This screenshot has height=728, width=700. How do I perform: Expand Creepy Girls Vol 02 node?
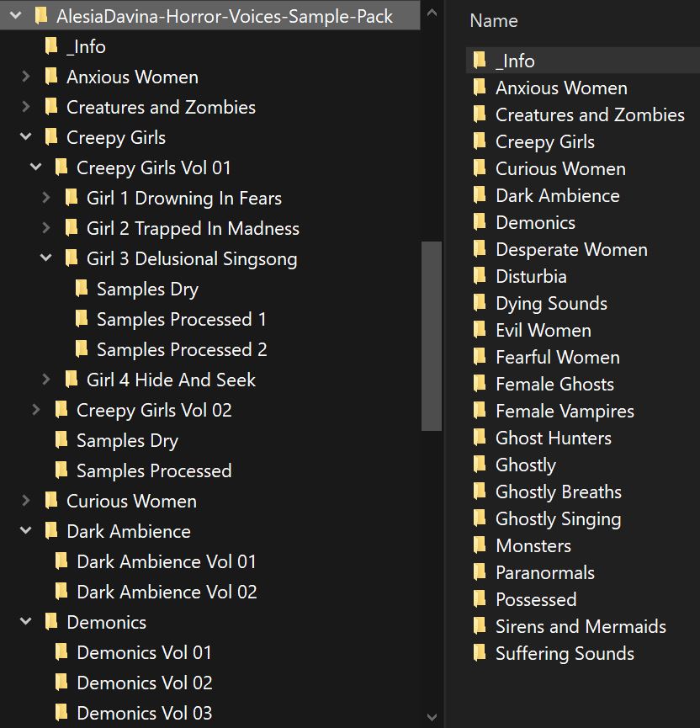click(35, 410)
